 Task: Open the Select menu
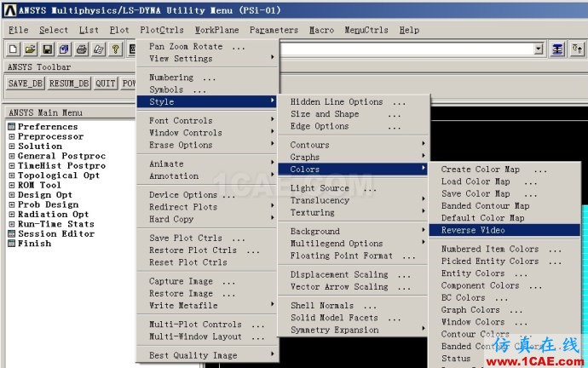coord(54,30)
